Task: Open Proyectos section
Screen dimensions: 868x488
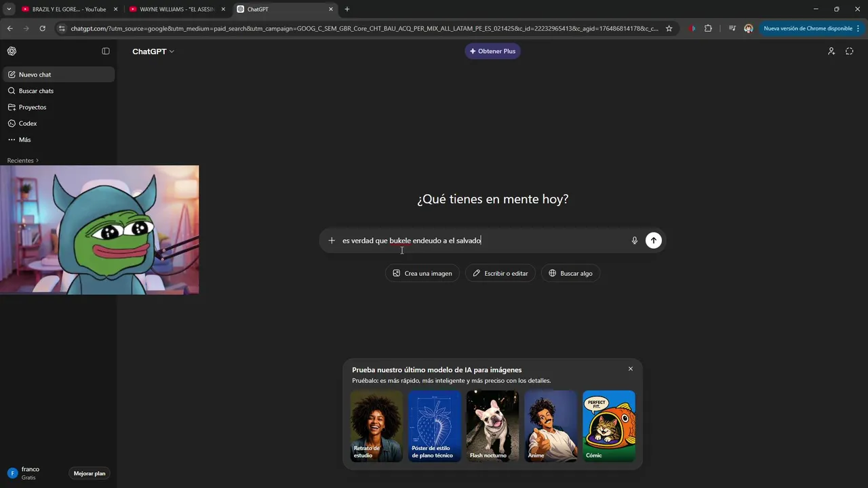Action: 59,107
